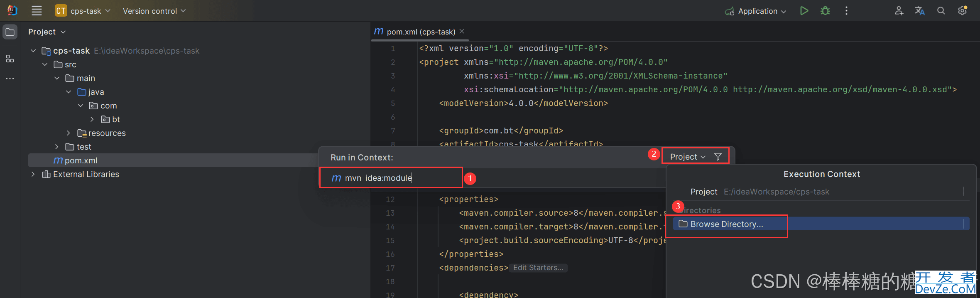This screenshot has height=298, width=980.
Task: Collapse the java folder node
Action: tap(69, 92)
